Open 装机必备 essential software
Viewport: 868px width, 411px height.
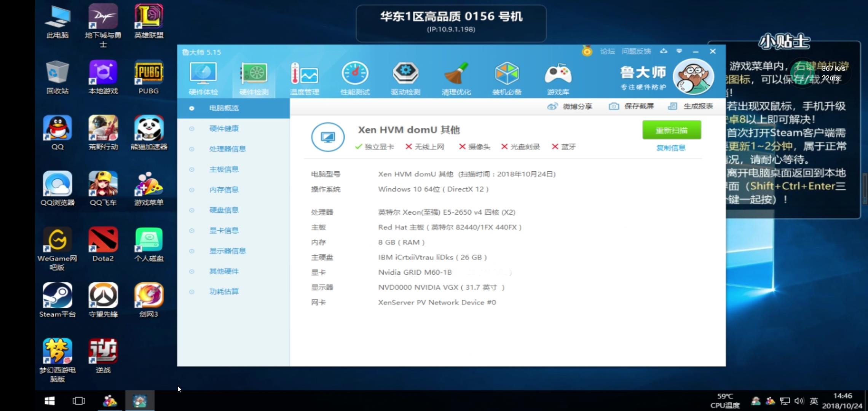(x=507, y=79)
